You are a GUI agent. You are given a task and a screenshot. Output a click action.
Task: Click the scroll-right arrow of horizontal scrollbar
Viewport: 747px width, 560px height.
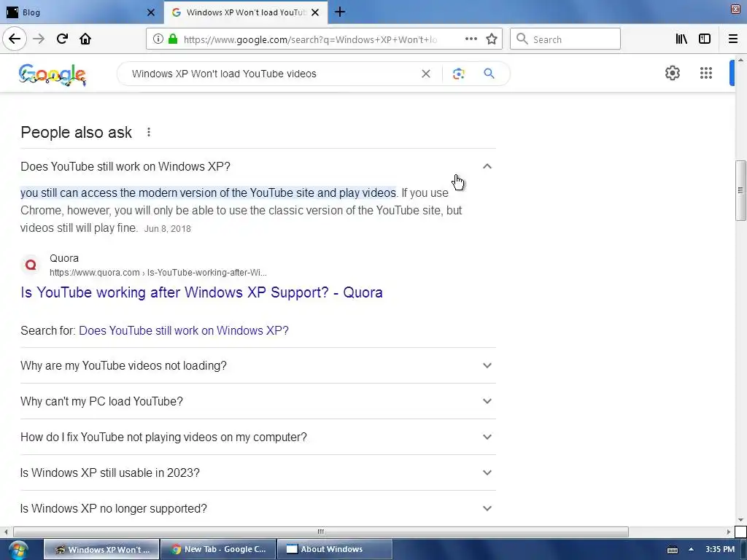(x=729, y=532)
